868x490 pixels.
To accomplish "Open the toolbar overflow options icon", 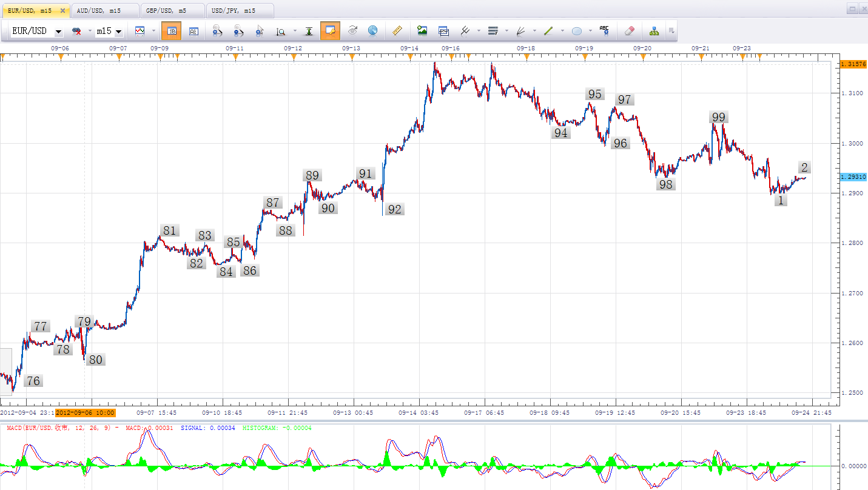I will [x=671, y=31].
